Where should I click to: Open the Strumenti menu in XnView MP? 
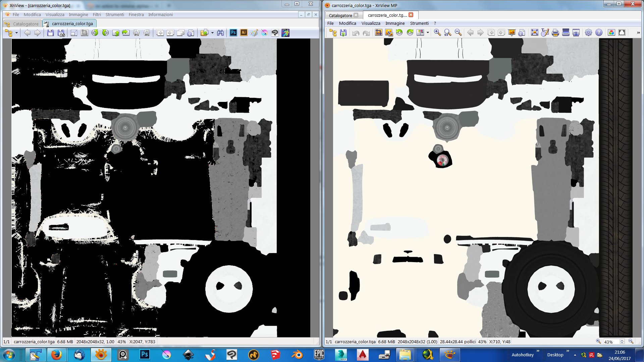419,23
